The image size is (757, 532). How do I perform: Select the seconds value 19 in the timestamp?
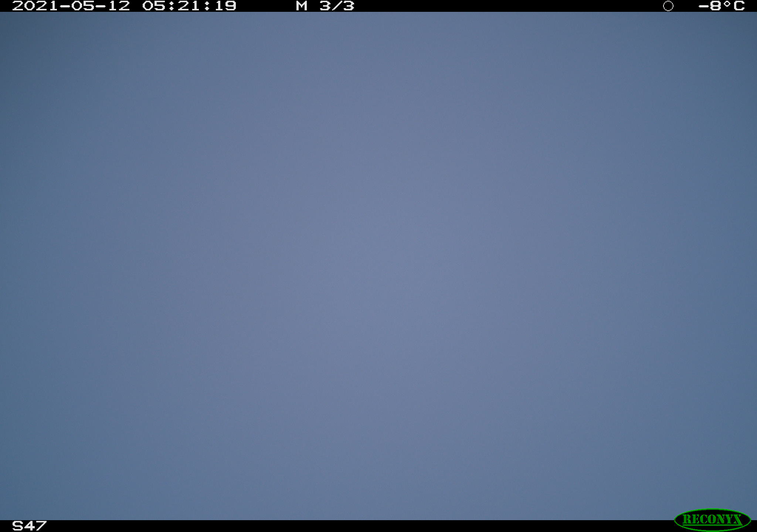225,6
